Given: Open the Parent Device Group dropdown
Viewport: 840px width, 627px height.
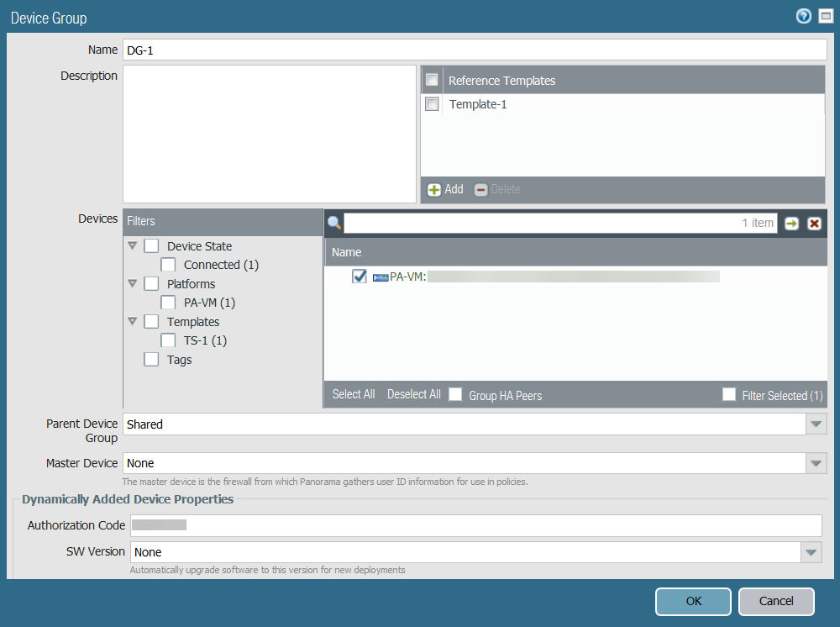Looking at the screenshot, I should click(816, 424).
